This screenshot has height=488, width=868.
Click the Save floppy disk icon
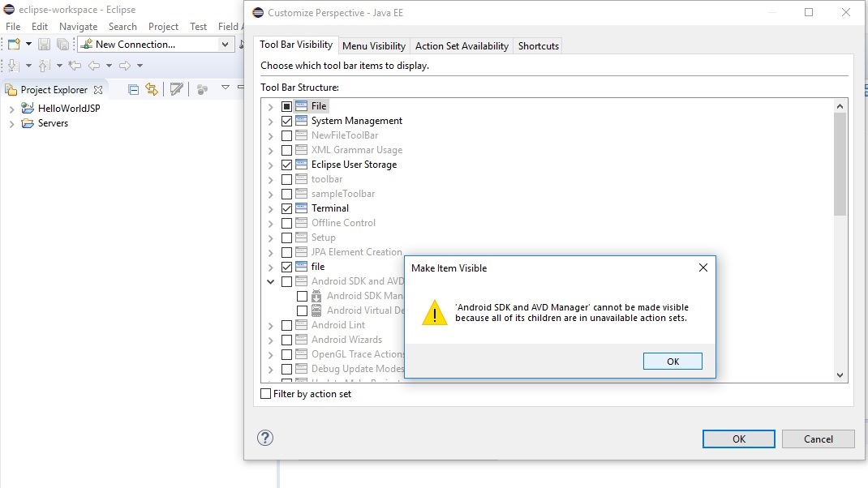pos(45,45)
